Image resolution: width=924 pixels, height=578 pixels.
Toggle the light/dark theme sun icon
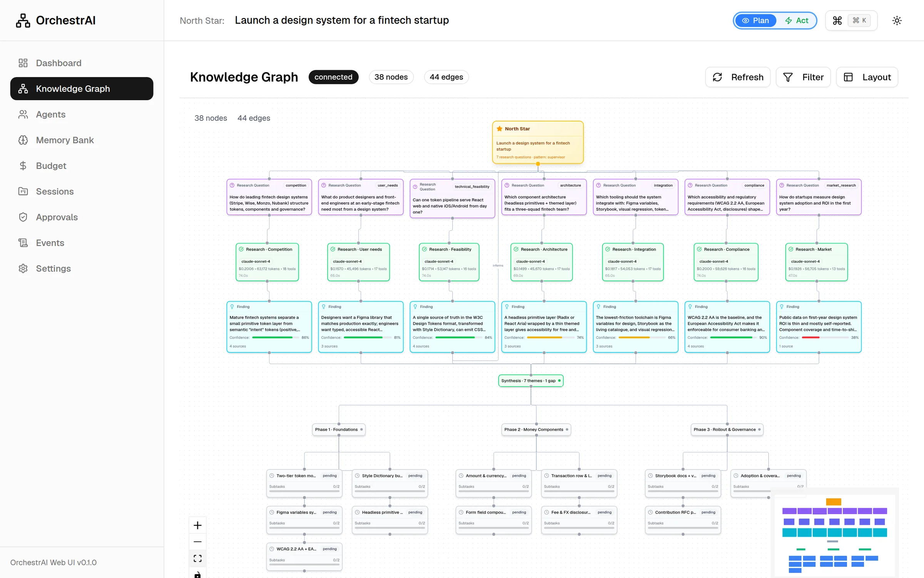(897, 20)
